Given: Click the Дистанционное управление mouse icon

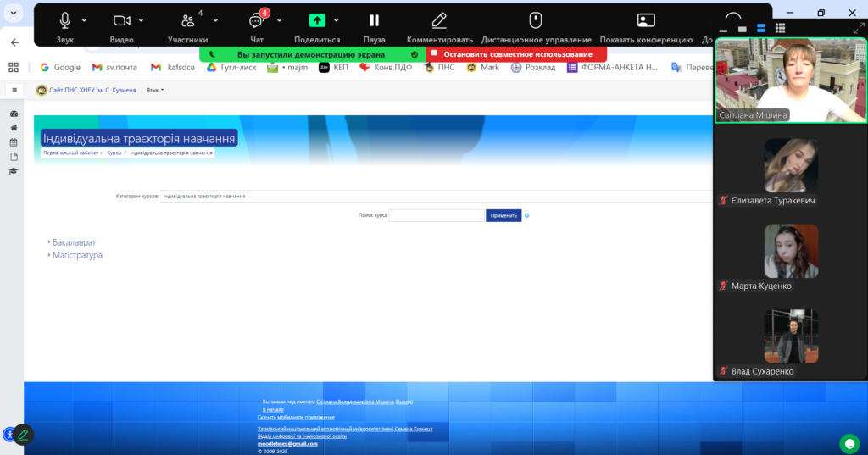Looking at the screenshot, I should 536,20.
